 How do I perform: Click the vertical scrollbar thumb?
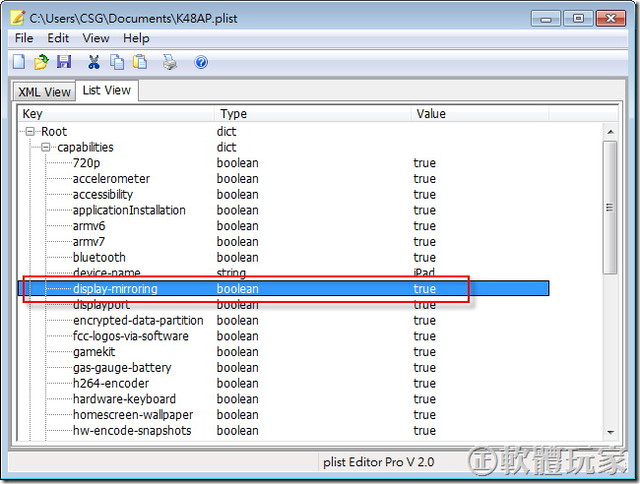click(610, 208)
